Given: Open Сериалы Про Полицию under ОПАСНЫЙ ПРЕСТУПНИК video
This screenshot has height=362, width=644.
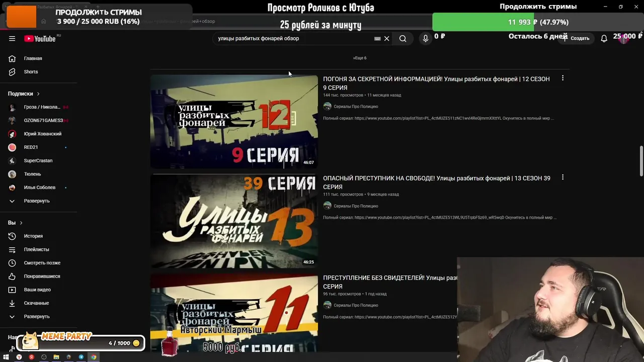Looking at the screenshot, I should (x=356, y=206).
